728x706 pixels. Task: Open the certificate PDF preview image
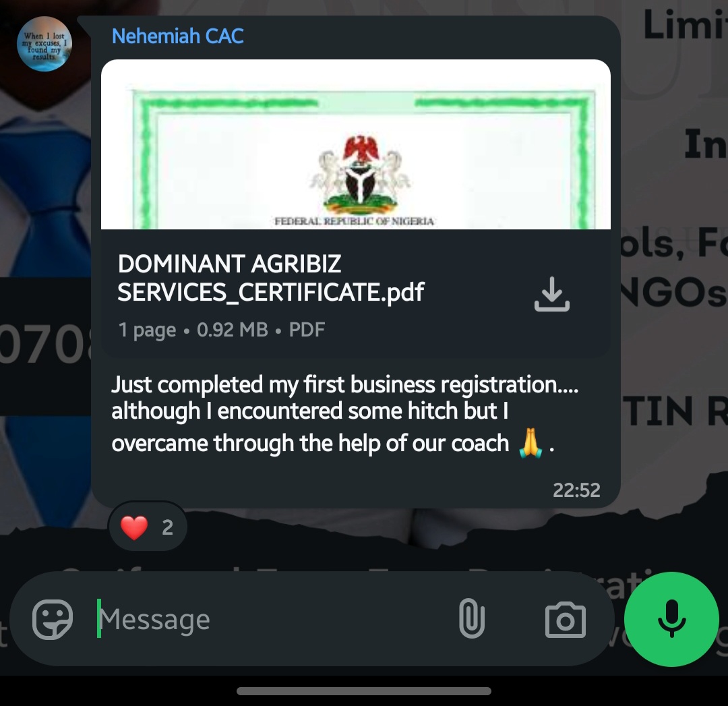tap(356, 144)
